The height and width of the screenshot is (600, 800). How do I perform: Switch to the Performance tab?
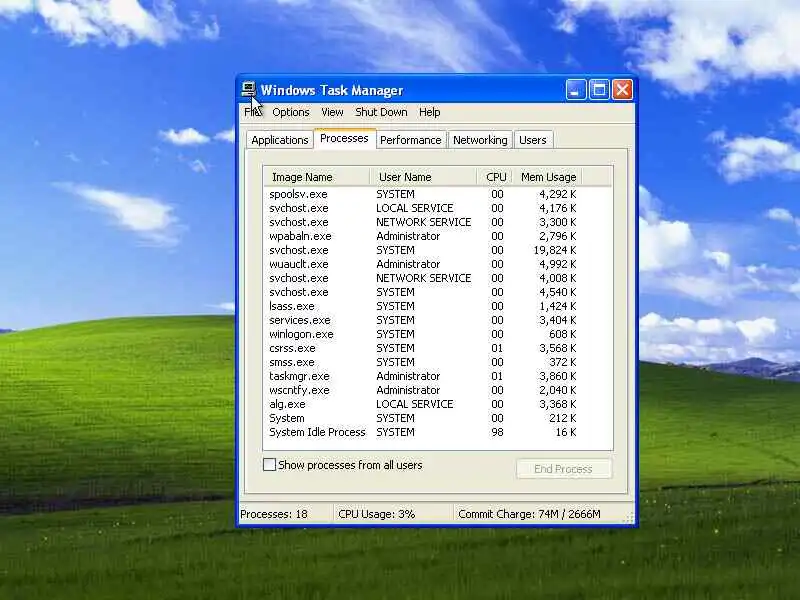[x=411, y=140]
